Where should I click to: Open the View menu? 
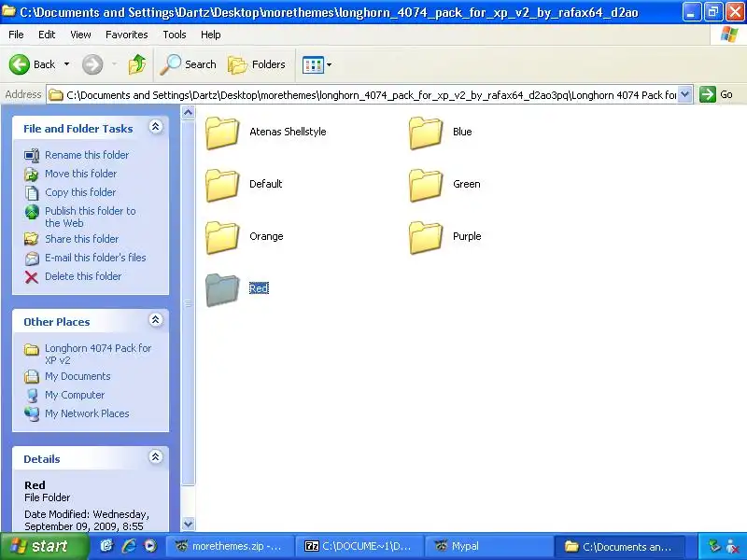pyautogui.click(x=80, y=35)
